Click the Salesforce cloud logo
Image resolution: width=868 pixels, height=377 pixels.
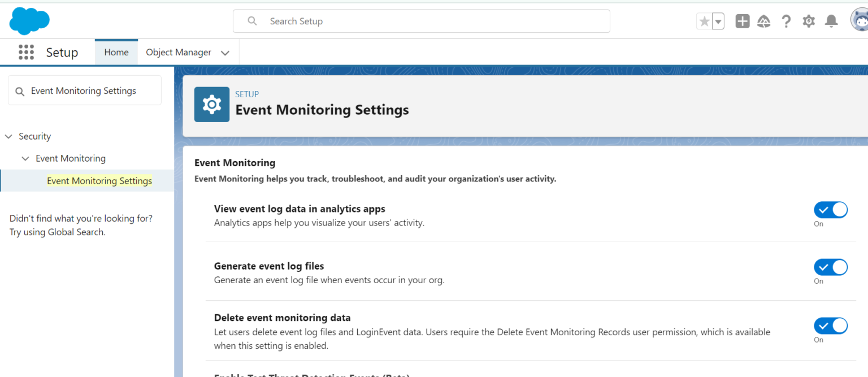29,20
